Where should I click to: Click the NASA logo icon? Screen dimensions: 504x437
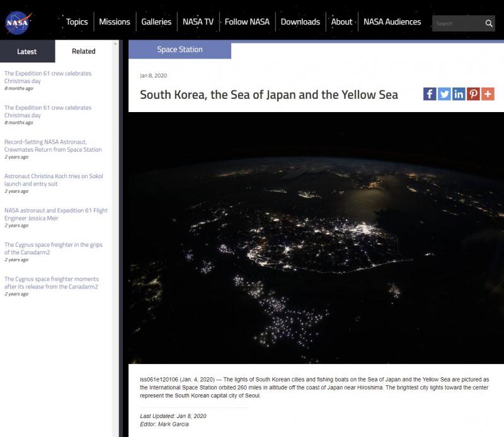(16, 23)
